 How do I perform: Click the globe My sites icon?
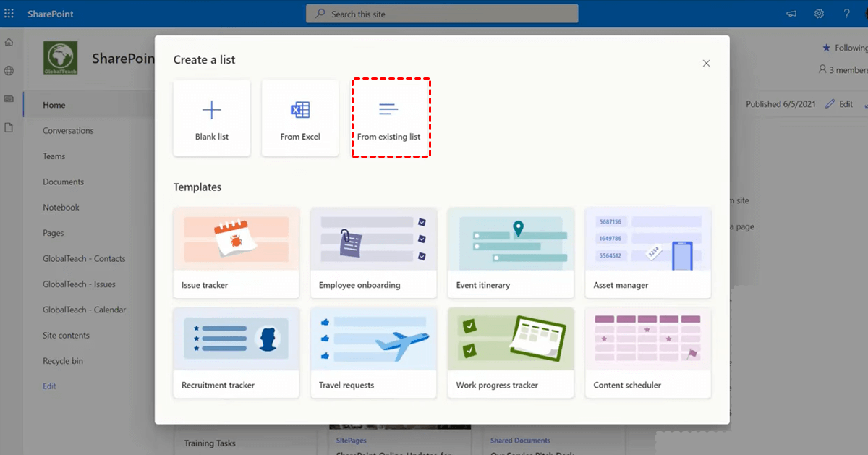pyautogui.click(x=9, y=71)
